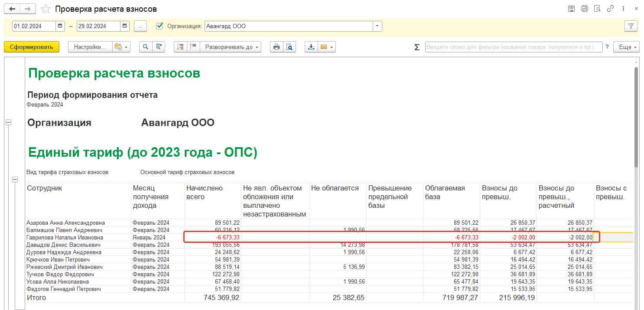The width and height of the screenshot is (644, 310).
Task: Close the report with the X button
Action: click(x=636, y=9)
